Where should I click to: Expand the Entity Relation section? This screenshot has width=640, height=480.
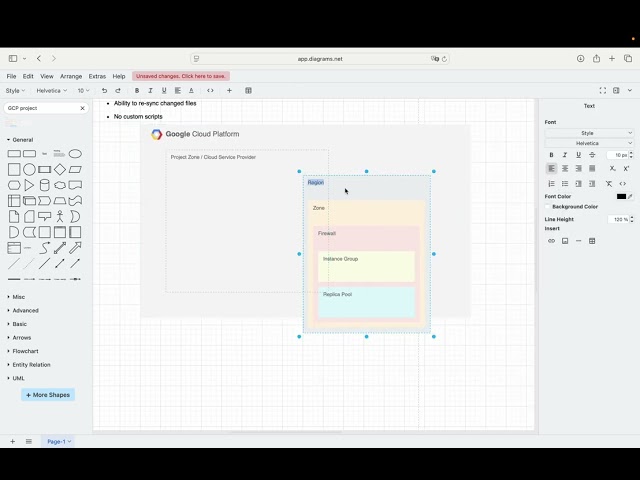click(29, 364)
